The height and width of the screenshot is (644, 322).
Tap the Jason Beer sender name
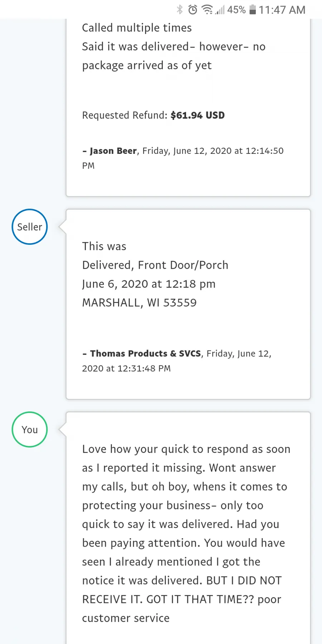tap(113, 151)
